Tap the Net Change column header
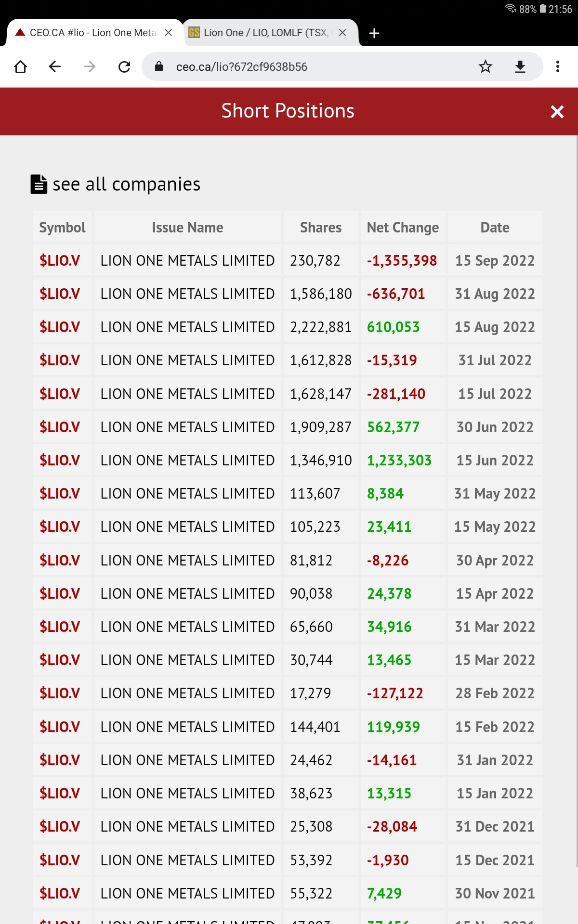The image size is (578, 924). click(x=403, y=228)
